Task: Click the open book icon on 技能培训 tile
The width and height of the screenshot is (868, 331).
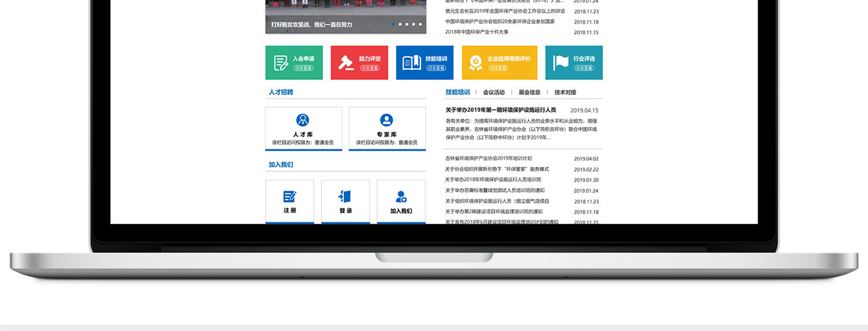Action: 412,63
